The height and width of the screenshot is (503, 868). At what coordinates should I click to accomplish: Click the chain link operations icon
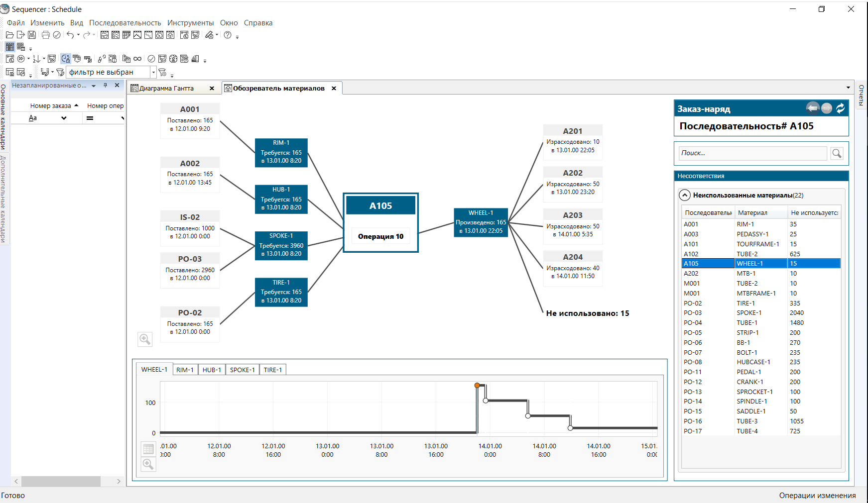click(102, 59)
